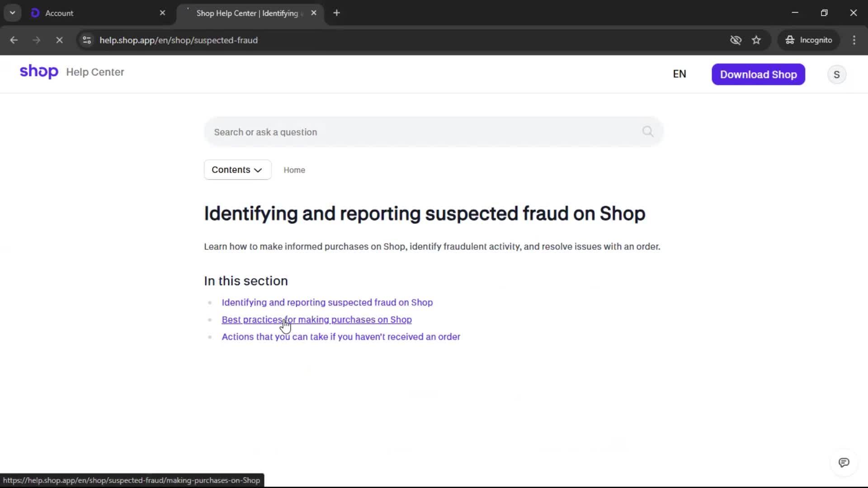868x488 pixels.
Task: Bookmark this page with star icon
Action: 756,40
